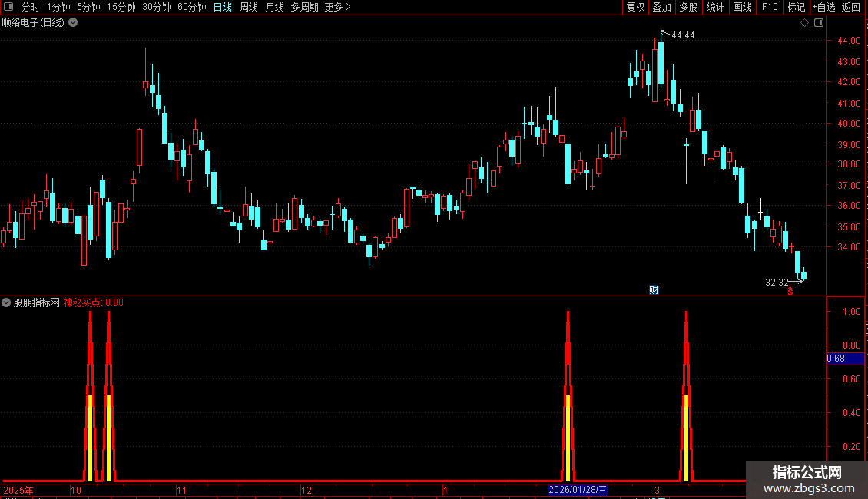Select the 60分钟 period tab
The width and height of the screenshot is (868, 499).
pyautogui.click(x=192, y=7)
